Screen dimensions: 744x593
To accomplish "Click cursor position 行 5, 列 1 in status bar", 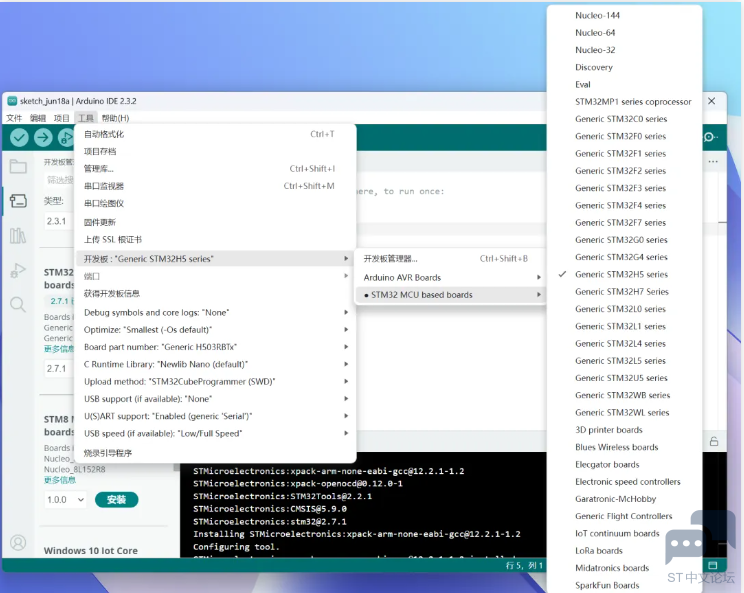I will click(524, 565).
